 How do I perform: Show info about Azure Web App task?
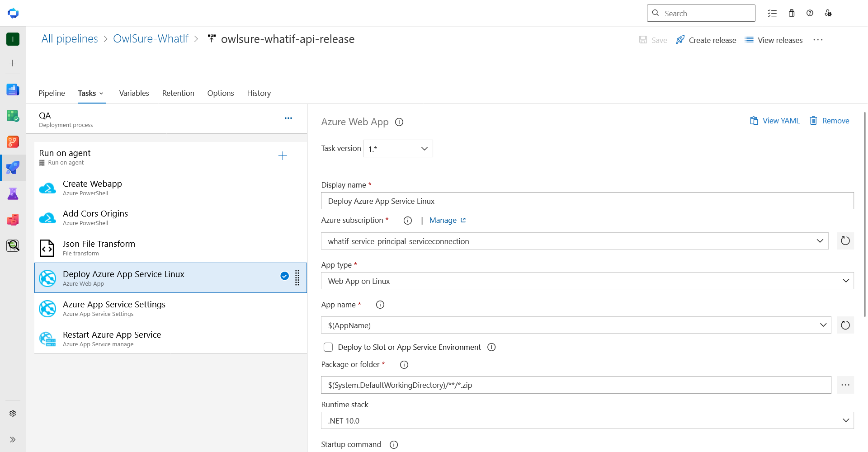click(x=399, y=122)
